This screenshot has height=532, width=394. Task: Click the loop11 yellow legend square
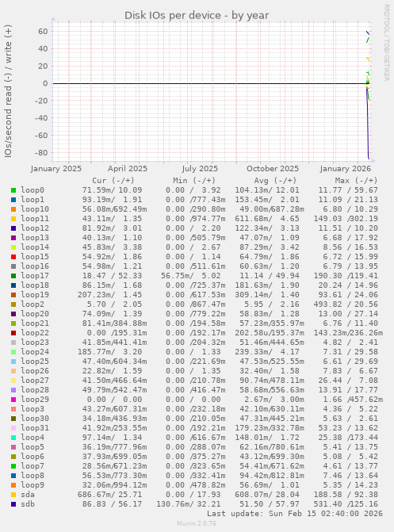click(13, 219)
